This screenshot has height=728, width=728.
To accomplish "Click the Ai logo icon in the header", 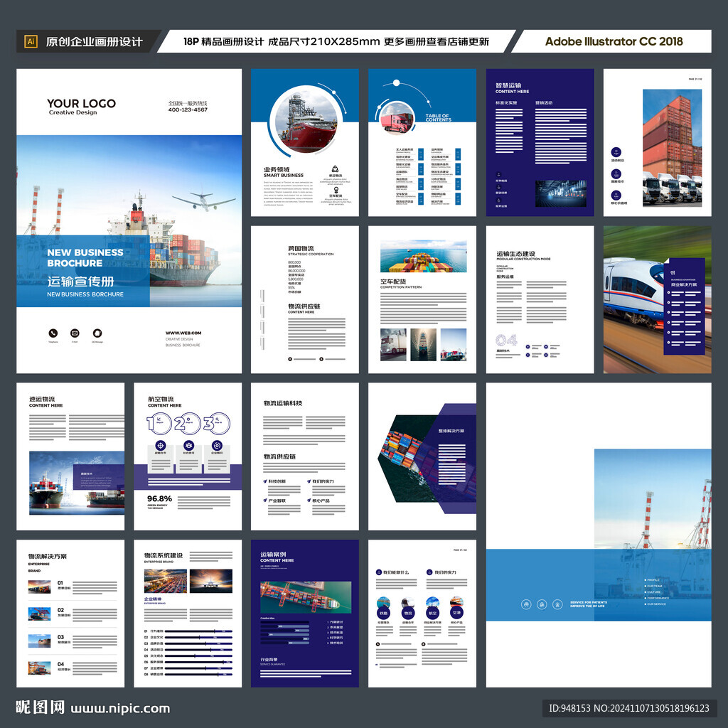I will tap(31, 41).
